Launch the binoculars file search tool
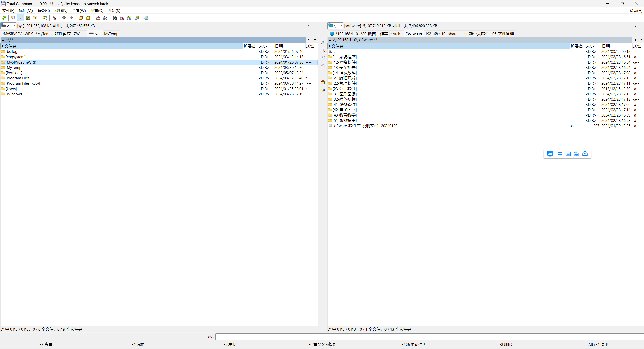 [x=115, y=18]
